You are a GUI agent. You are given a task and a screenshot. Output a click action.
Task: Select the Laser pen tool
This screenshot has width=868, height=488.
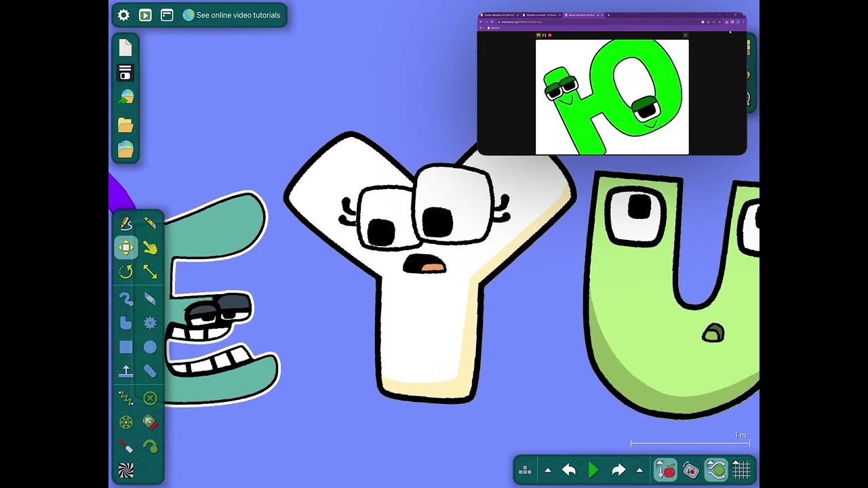126,447
